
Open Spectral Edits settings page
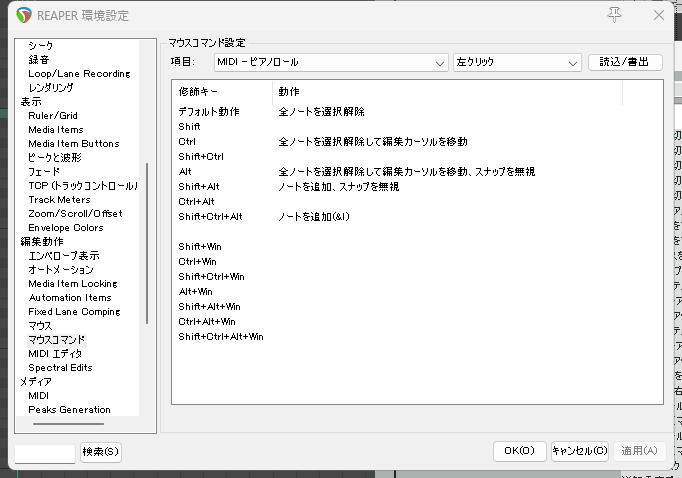[x=60, y=368]
